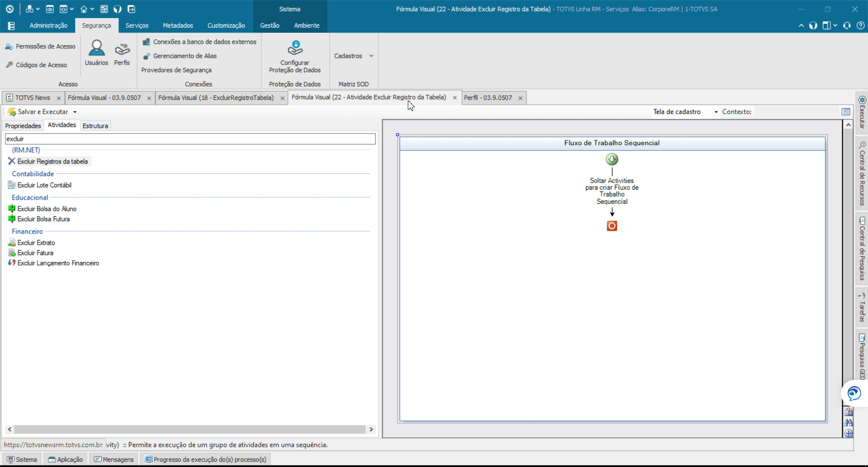Click the green start node in workflow
This screenshot has width=868, height=467.
coord(612,159)
